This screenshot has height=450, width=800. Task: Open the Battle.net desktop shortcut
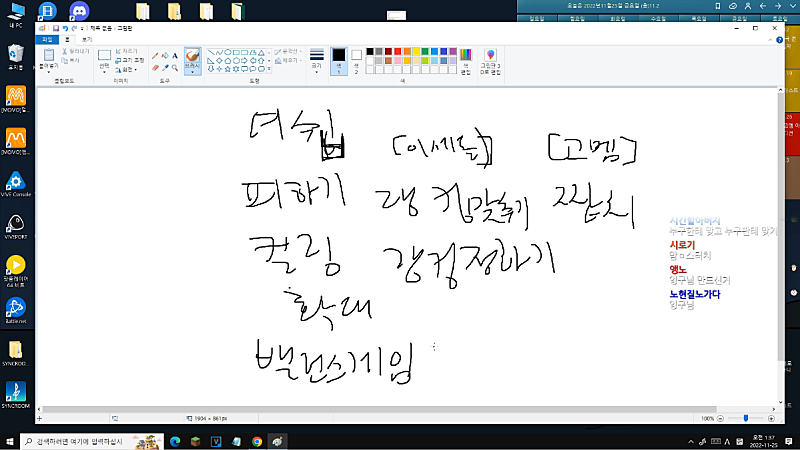click(x=16, y=311)
